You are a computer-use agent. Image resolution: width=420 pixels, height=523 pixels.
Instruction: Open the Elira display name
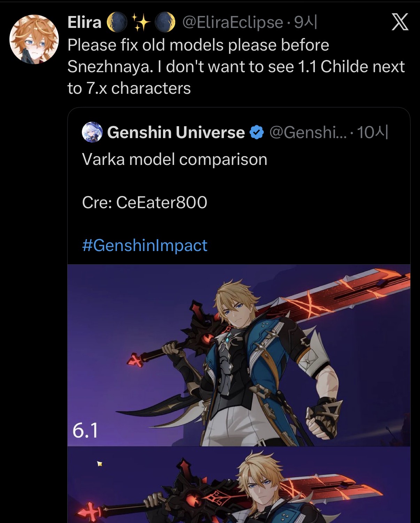point(84,22)
